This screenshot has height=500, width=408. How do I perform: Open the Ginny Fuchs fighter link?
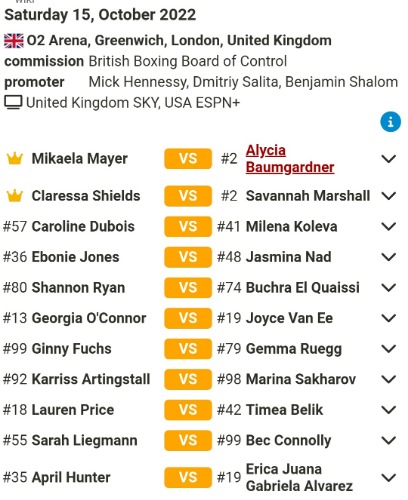tap(71, 349)
